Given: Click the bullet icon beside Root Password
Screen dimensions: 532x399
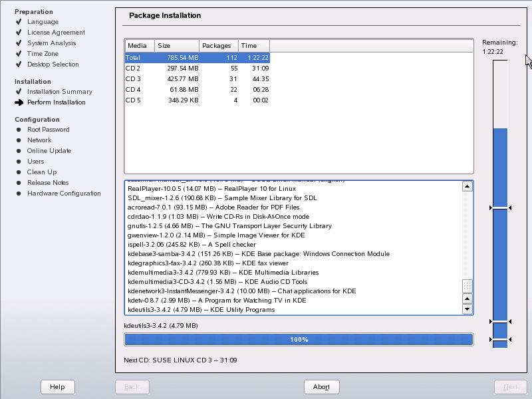Looking at the screenshot, I should pos(19,130).
